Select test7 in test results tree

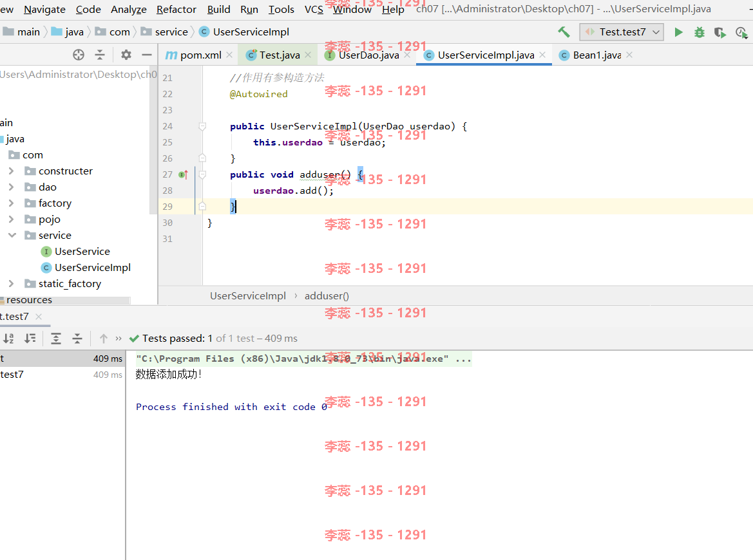pyautogui.click(x=61, y=375)
